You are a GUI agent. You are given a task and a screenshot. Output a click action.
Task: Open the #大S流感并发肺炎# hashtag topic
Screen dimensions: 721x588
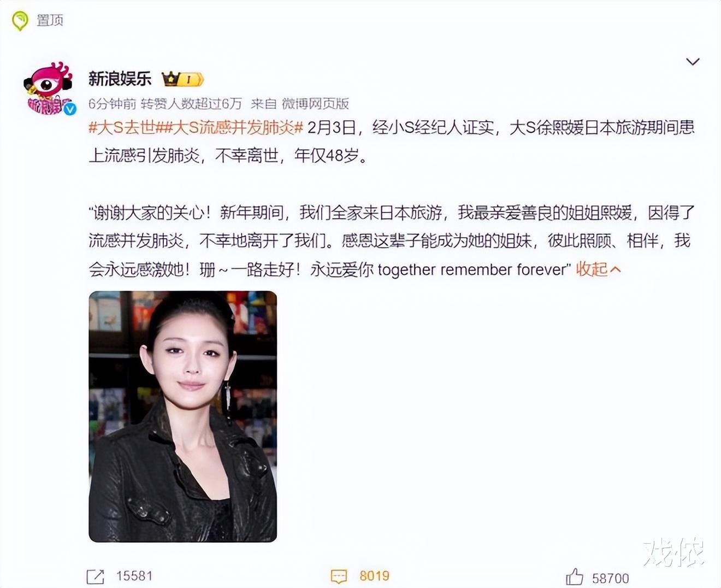coord(230,127)
